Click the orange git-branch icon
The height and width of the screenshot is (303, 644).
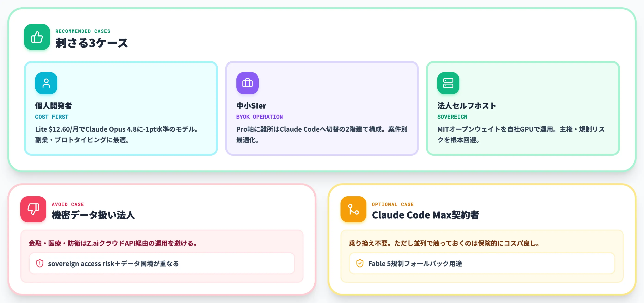pyautogui.click(x=353, y=209)
